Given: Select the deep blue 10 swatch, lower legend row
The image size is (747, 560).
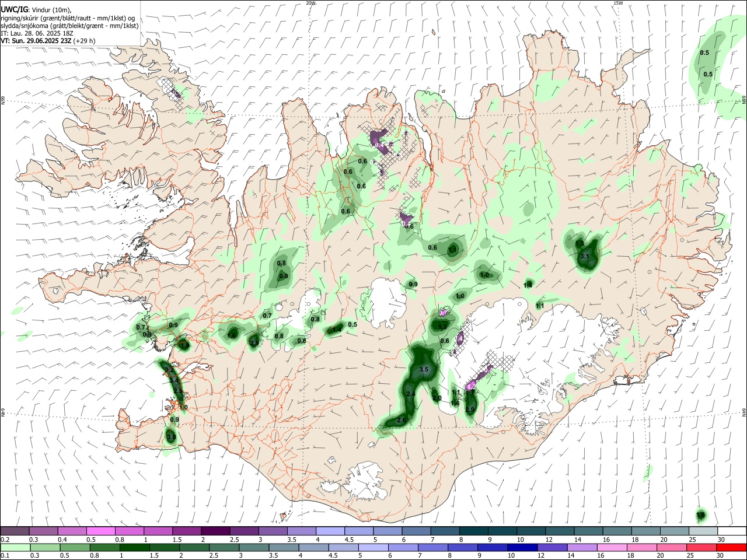Looking at the screenshot, I should tap(522, 547).
